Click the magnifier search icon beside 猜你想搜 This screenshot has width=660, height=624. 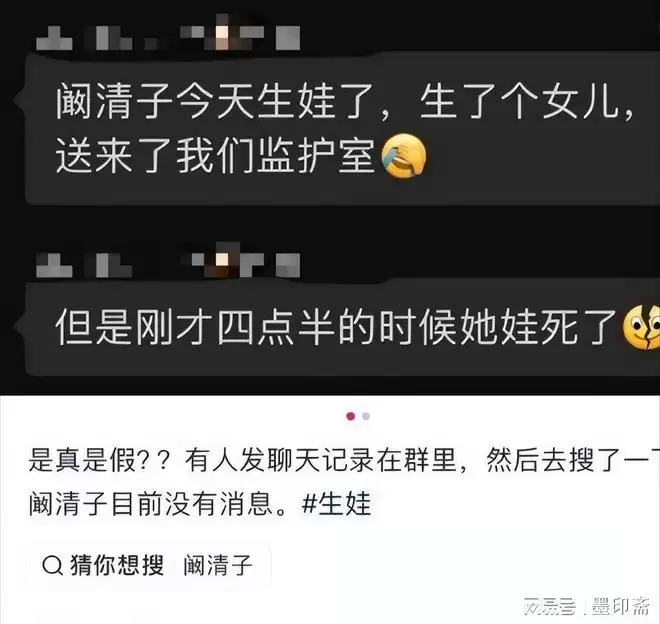53,565
